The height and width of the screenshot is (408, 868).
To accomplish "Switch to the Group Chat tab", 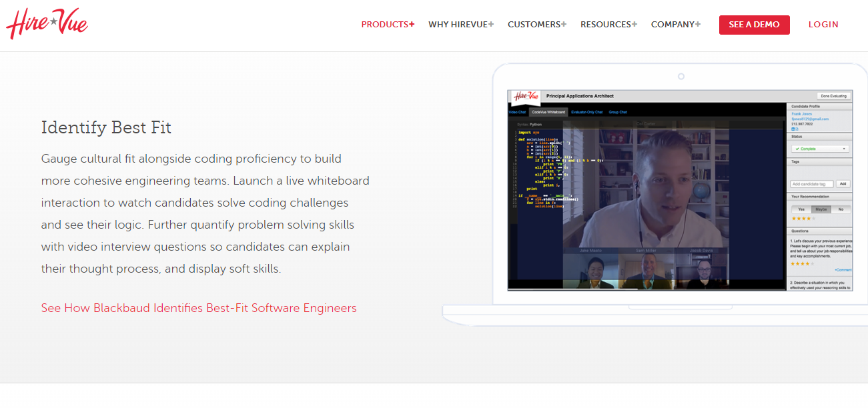I will (618, 112).
